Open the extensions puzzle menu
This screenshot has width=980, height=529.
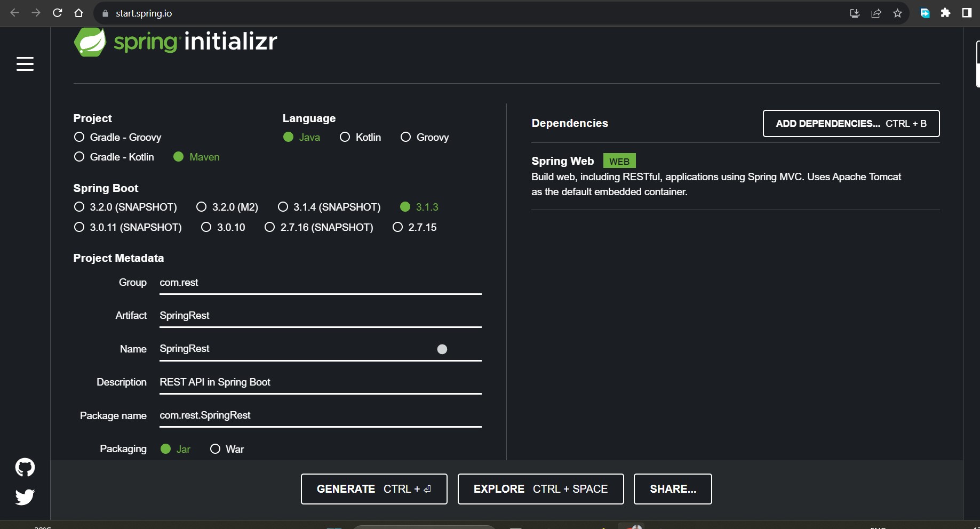pyautogui.click(x=946, y=13)
